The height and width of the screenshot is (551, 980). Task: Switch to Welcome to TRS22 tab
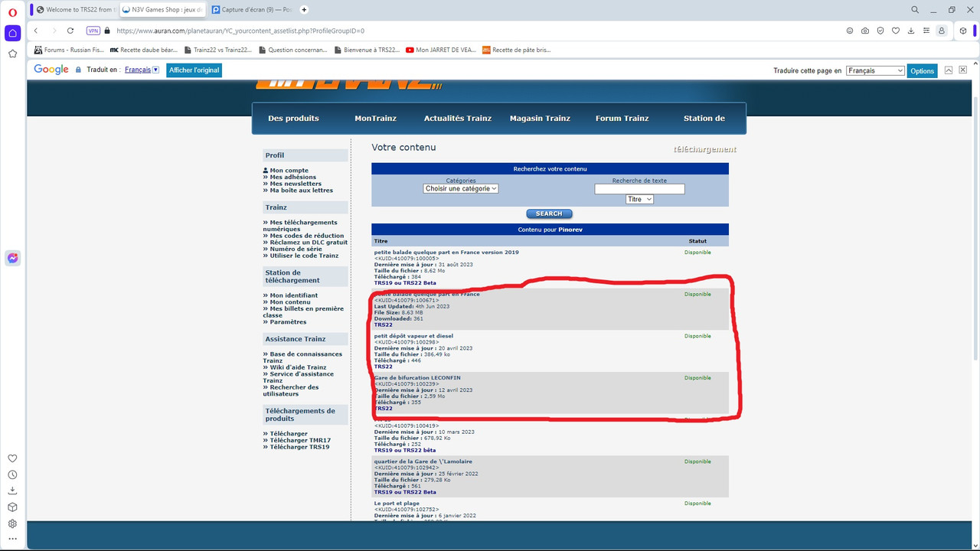pos(77,10)
